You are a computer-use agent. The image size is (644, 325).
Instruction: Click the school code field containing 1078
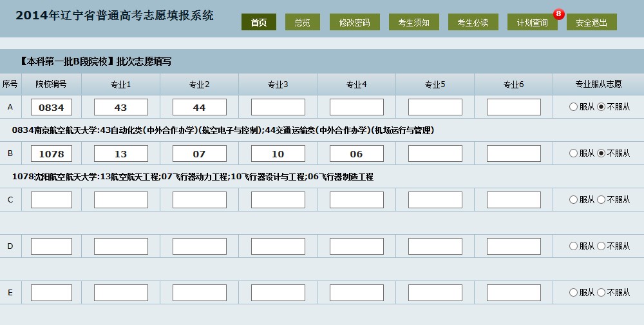coord(52,153)
